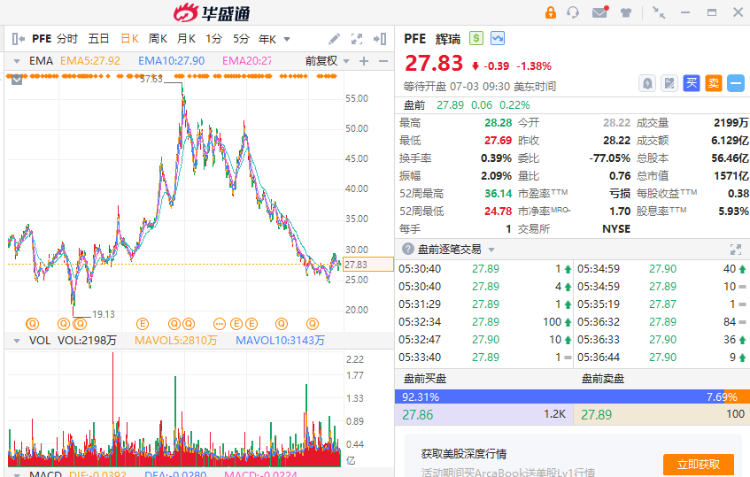The width and height of the screenshot is (750, 477).
Task: Switch to compact mode using the inward-arrows icon
Action: click(659, 13)
